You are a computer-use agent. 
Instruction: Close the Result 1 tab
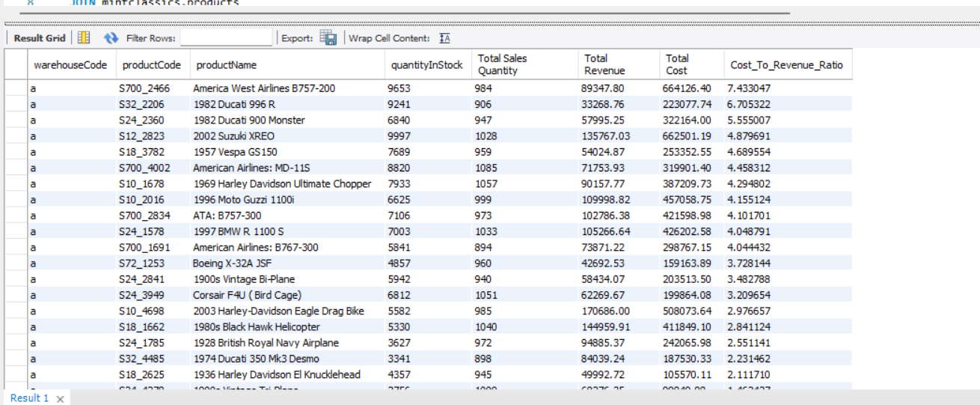[61, 399]
